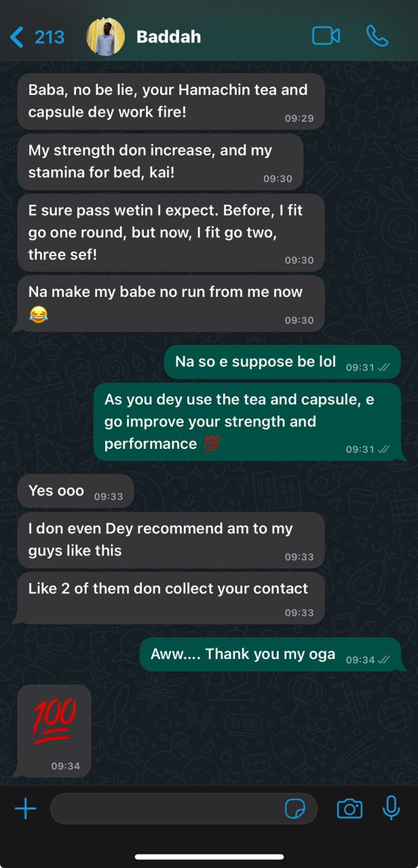The image size is (418, 868).
Task: Open Baddah's profile picture
Action: click(x=106, y=37)
